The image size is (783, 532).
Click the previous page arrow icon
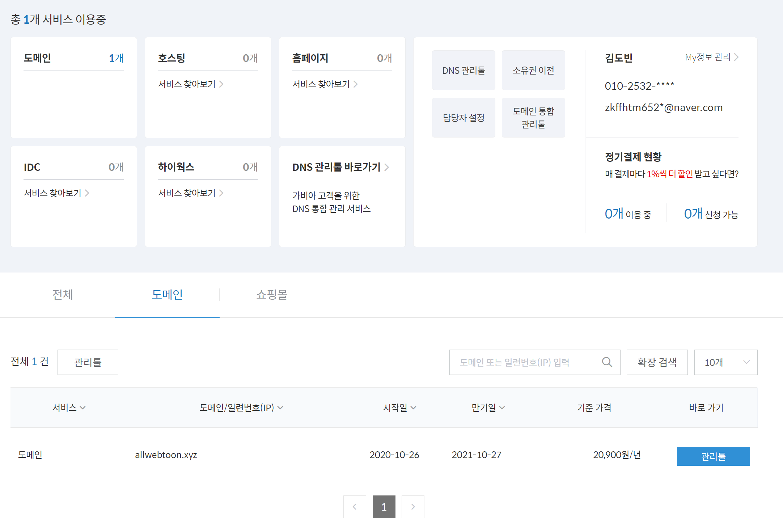(355, 507)
